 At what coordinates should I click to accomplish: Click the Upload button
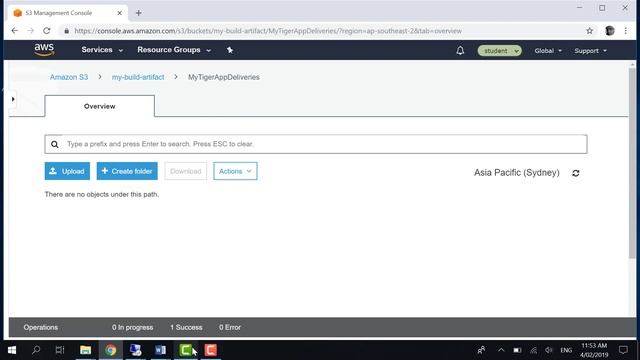click(67, 171)
